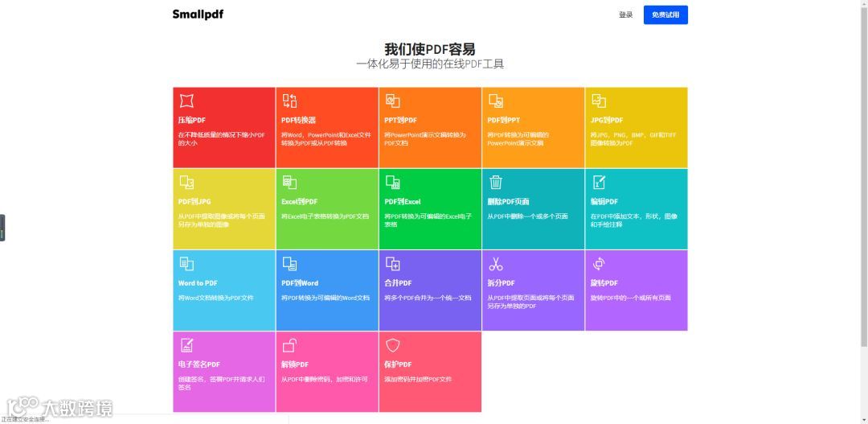Click description 在不降低质量的情况下缩小PDF的大小
868x424 pixels.
(222, 139)
